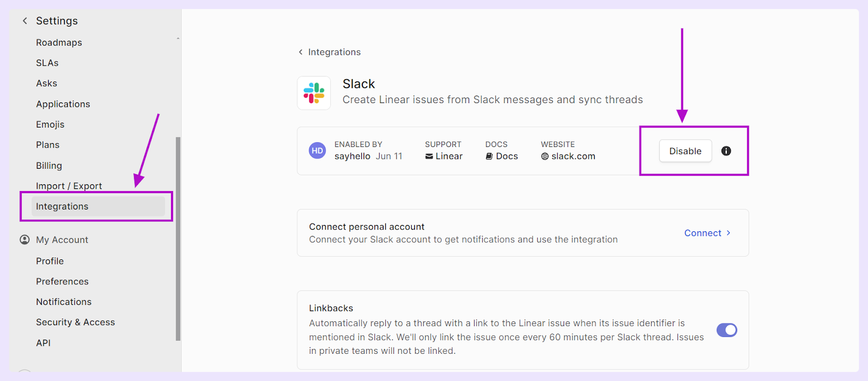Click the sidebar vertical scrollbar
The width and height of the screenshot is (868, 381).
pos(178,239)
